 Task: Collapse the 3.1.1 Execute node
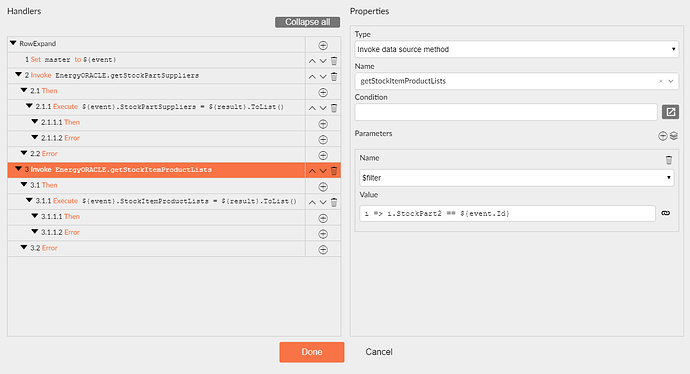29,200
